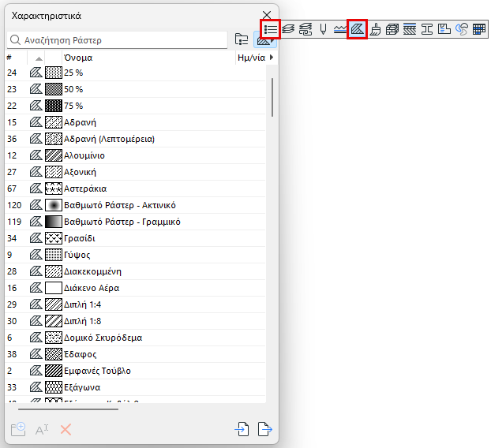
Task: Toggle the folder view icon next to the search field
Action: tap(242, 39)
